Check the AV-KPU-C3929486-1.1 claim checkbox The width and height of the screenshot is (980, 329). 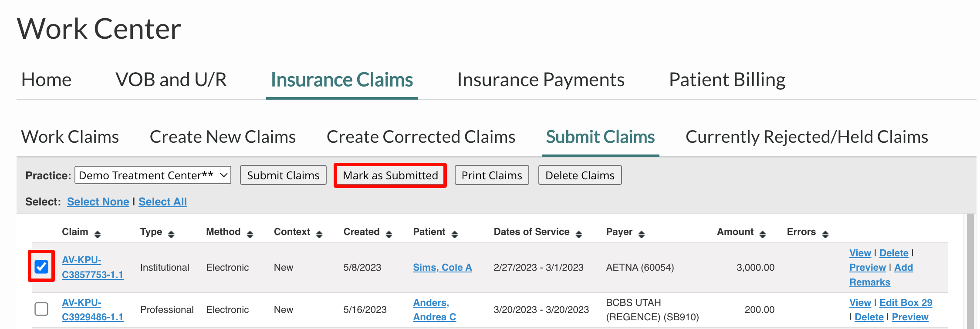41,309
